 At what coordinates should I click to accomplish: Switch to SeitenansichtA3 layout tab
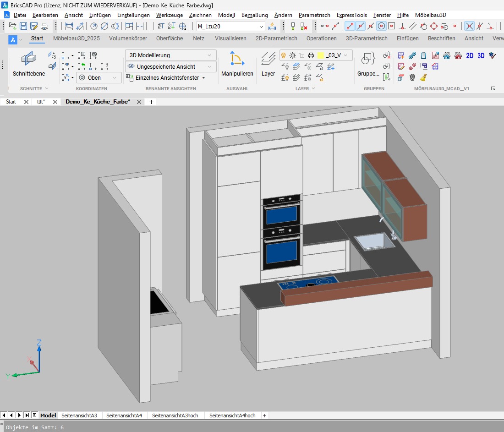79,416
